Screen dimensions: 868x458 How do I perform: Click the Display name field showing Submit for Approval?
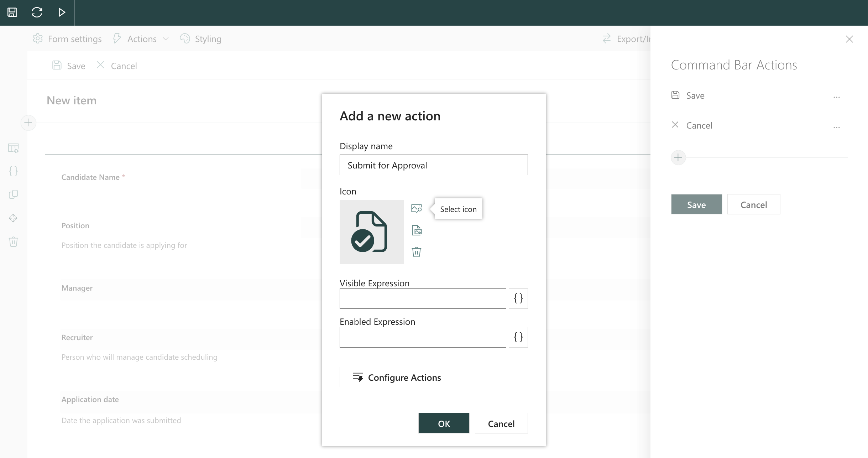tap(434, 165)
